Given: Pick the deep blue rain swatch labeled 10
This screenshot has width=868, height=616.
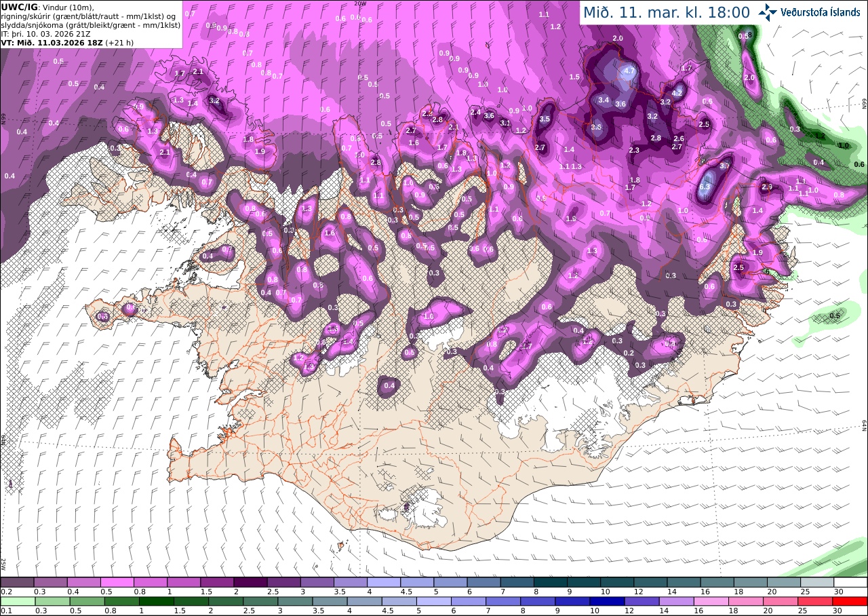Looking at the screenshot, I should click(608, 601).
